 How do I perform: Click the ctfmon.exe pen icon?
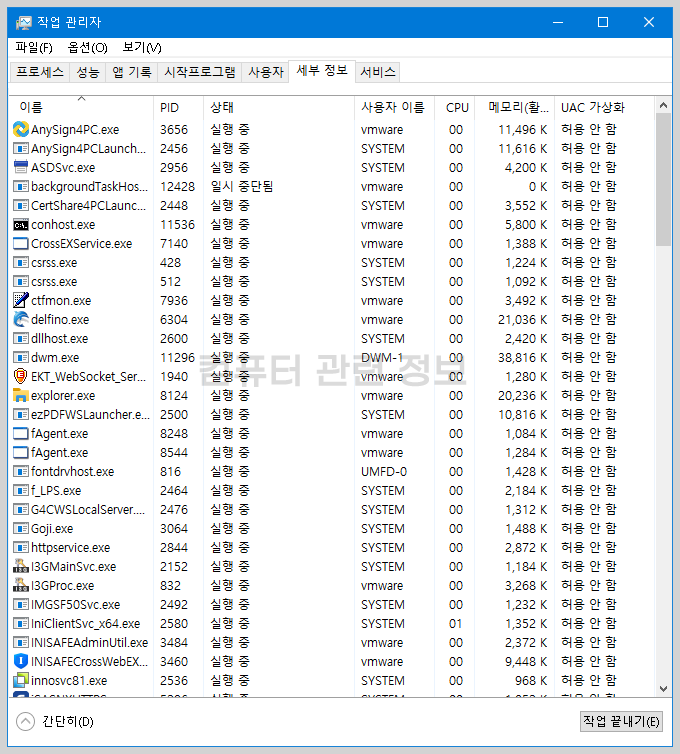(x=21, y=301)
